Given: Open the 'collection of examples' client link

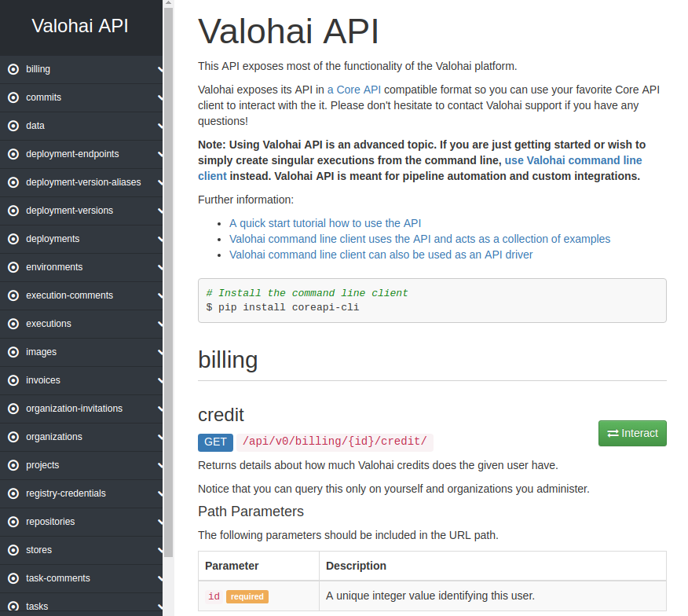Looking at the screenshot, I should [420, 240].
